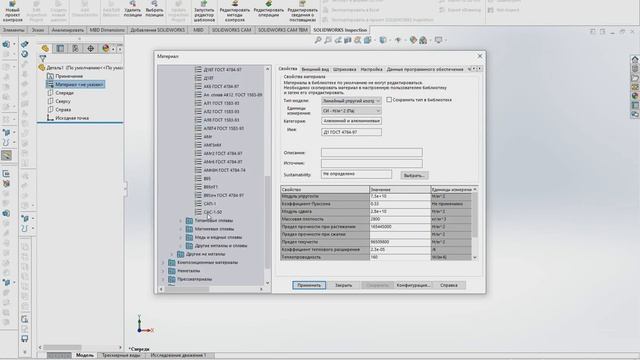This screenshot has height=360, width=640.
Task: Open the Тип модели dropdown
Action: tap(351, 100)
